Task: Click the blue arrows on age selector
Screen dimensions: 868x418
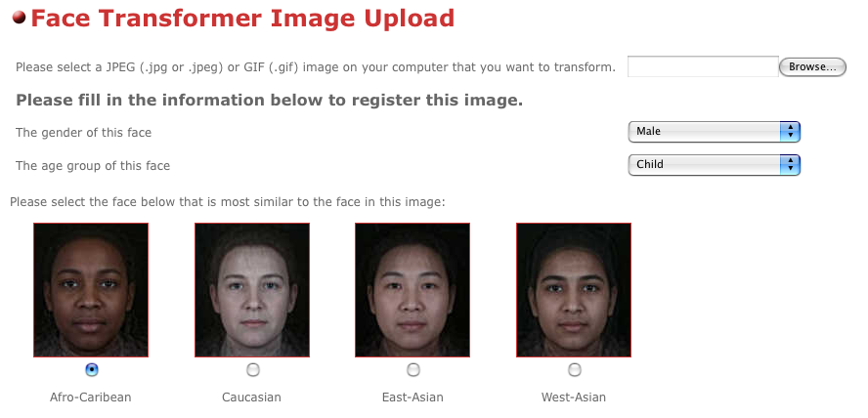Action: coord(791,165)
